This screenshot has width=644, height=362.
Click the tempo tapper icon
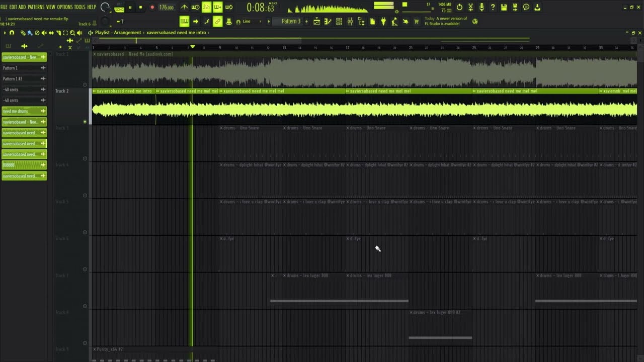click(394, 21)
